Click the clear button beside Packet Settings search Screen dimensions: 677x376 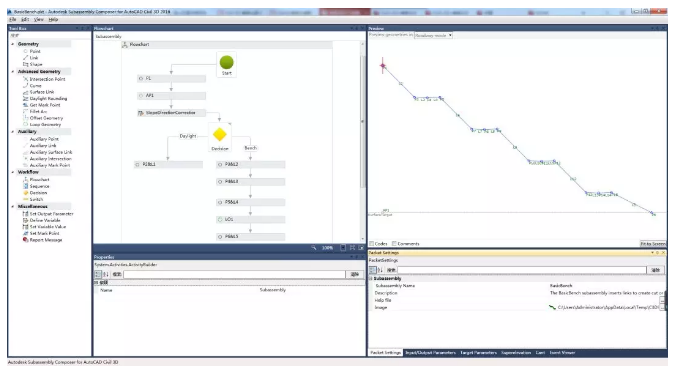click(x=655, y=270)
